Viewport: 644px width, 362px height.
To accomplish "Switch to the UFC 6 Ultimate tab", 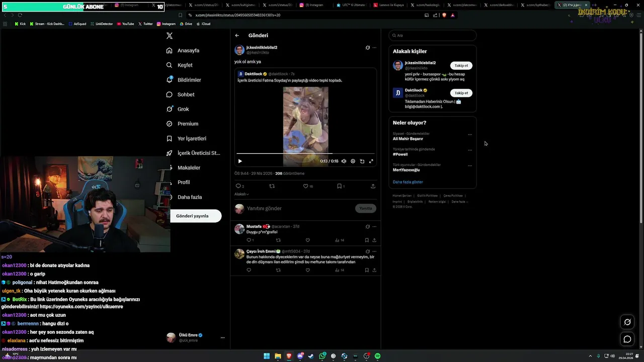I will point(351,5).
